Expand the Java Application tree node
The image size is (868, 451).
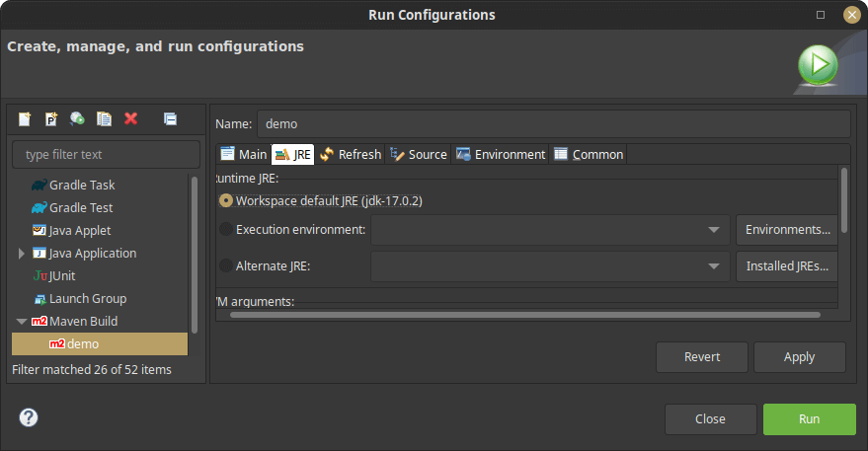click(x=22, y=254)
